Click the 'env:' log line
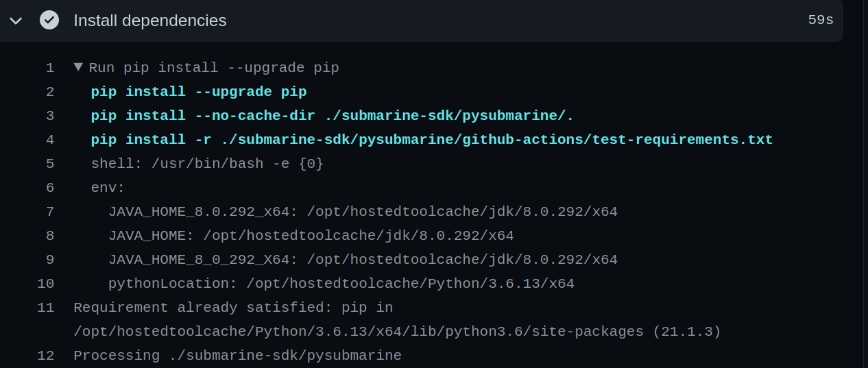This screenshot has width=868, height=368. pyautogui.click(x=108, y=188)
